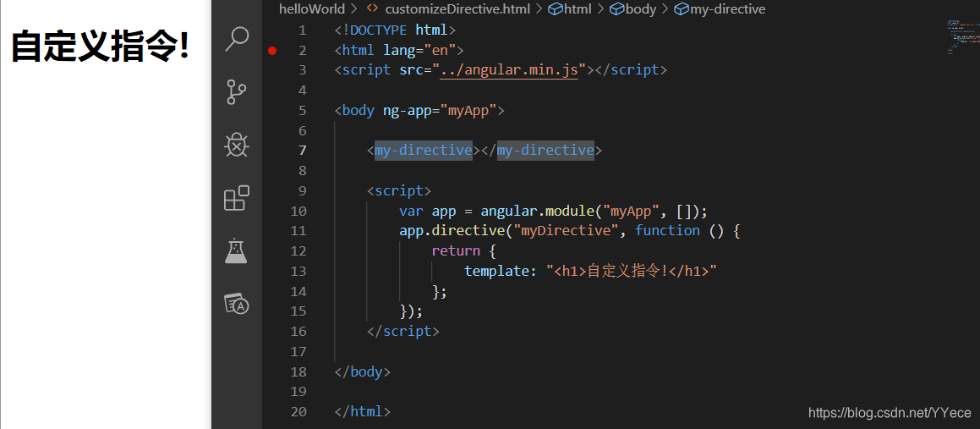
Task: Open the Run and Debug view
Action: pos(237,145)
